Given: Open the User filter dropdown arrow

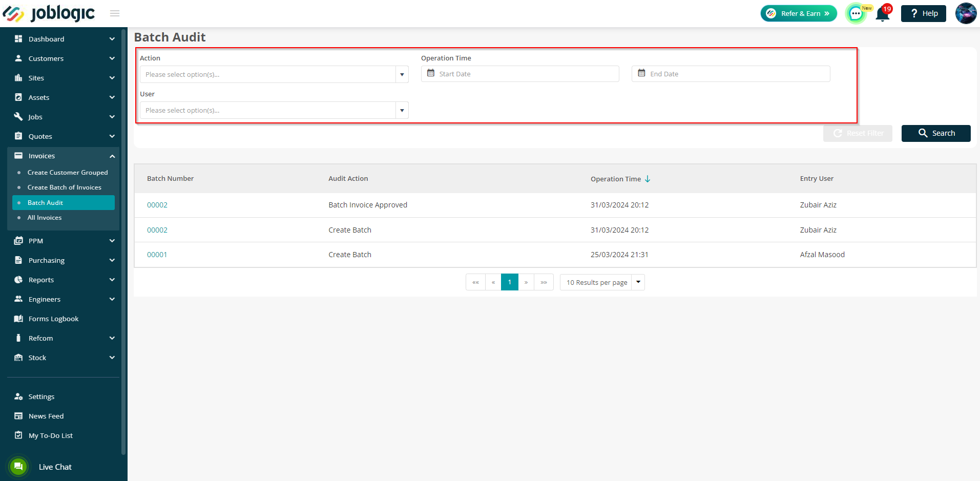Looking at the screenshot, I should click(x=402, y=111).
